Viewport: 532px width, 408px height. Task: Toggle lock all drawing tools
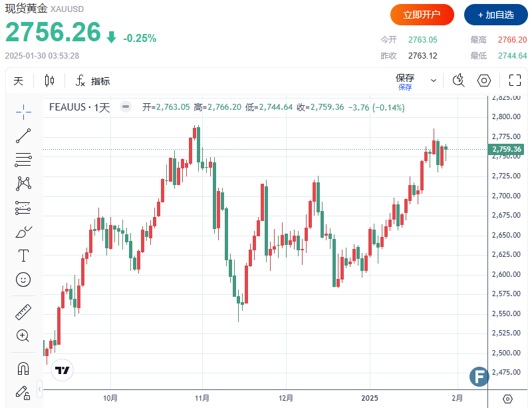pyautogui.click(x=23, y=391)
